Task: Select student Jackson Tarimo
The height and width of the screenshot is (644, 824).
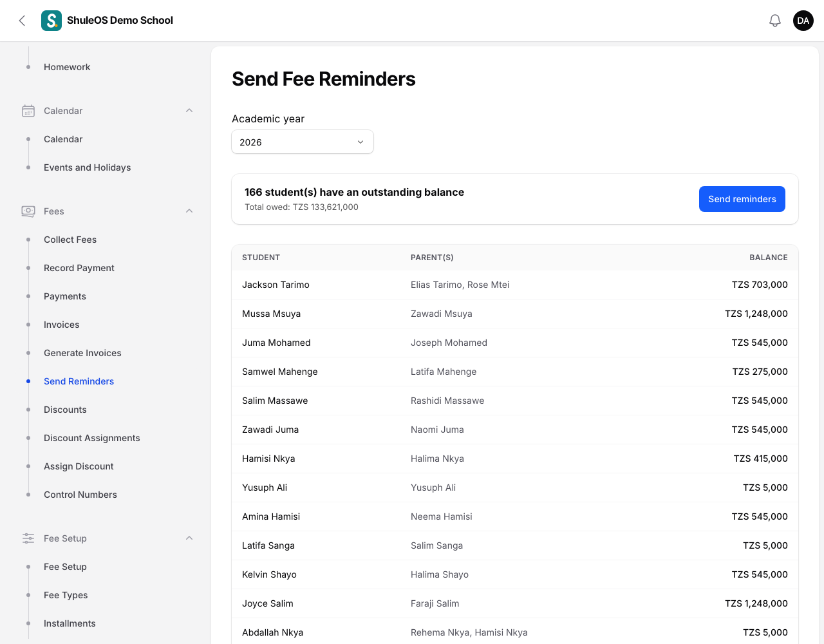Action: point(276,285)
